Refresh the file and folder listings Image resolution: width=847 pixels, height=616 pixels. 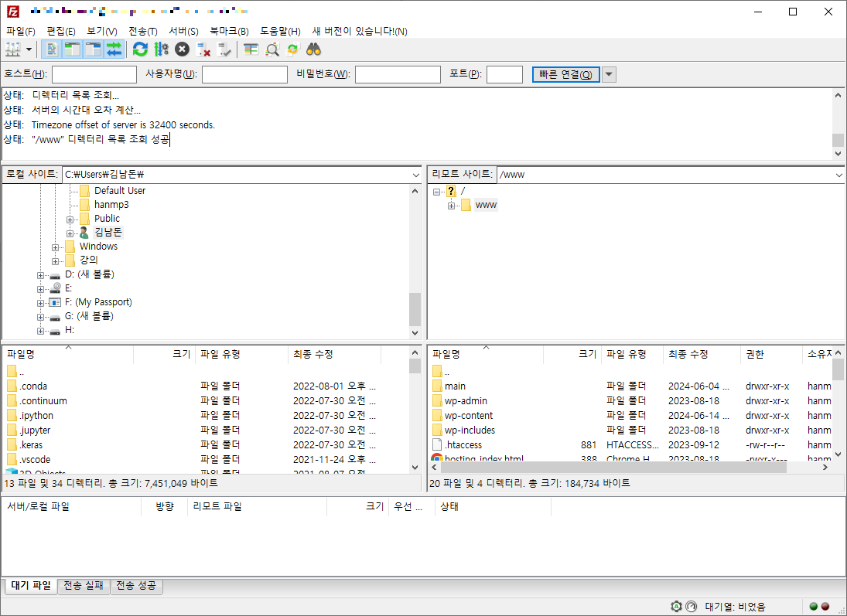click(x=139, y=49)
